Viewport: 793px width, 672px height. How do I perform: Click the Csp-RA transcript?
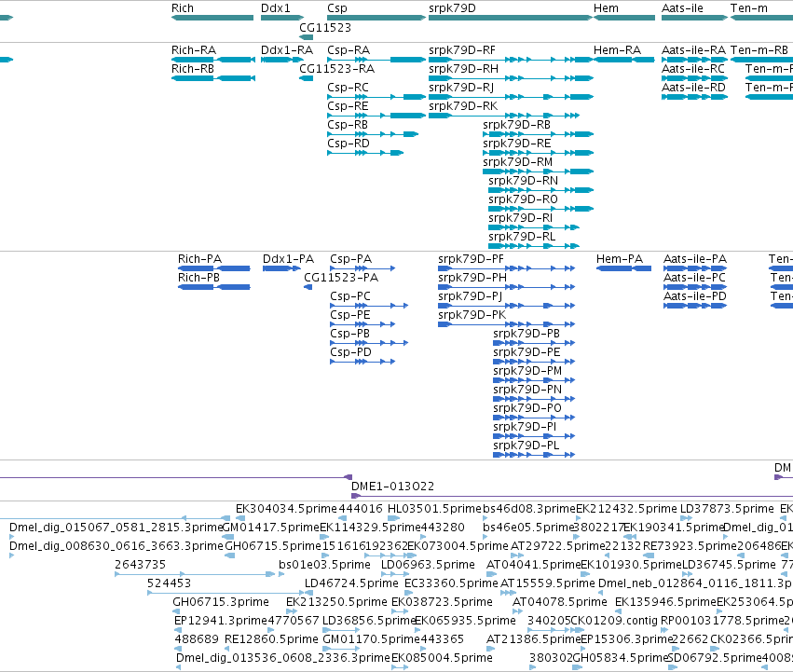point(376,60)
